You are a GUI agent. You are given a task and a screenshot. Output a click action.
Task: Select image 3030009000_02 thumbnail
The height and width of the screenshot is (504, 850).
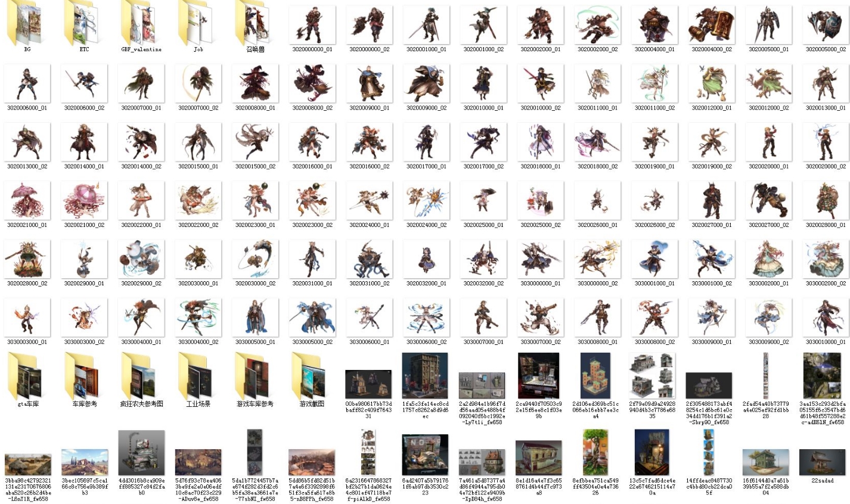(x=769, y=318)
